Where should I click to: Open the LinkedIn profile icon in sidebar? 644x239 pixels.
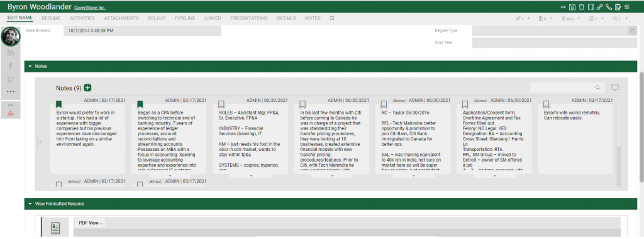click(11, 53)
